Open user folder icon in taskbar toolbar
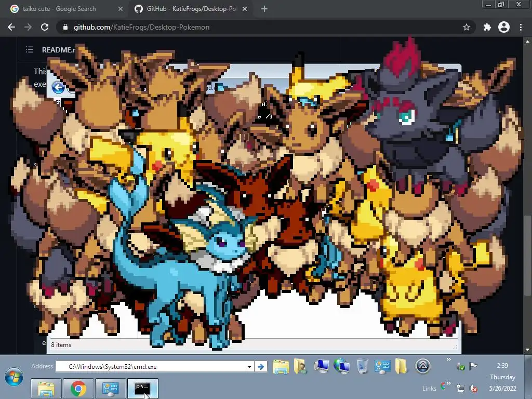 (301, 366)
